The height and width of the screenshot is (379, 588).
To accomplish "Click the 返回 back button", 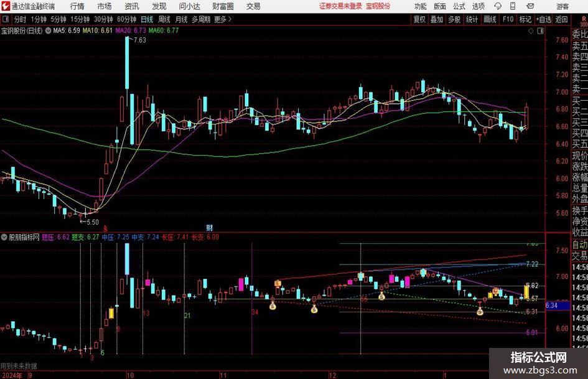I will click(x=561, y=19).
